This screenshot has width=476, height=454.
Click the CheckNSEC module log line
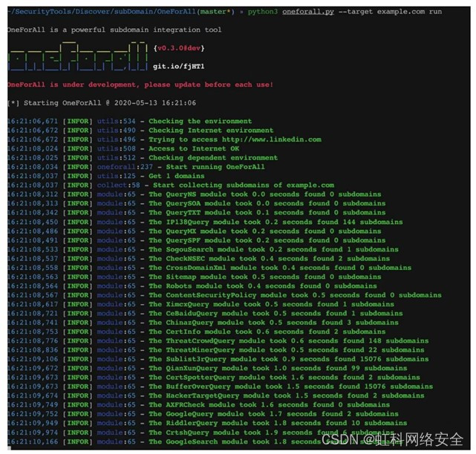tap(199, 258)
